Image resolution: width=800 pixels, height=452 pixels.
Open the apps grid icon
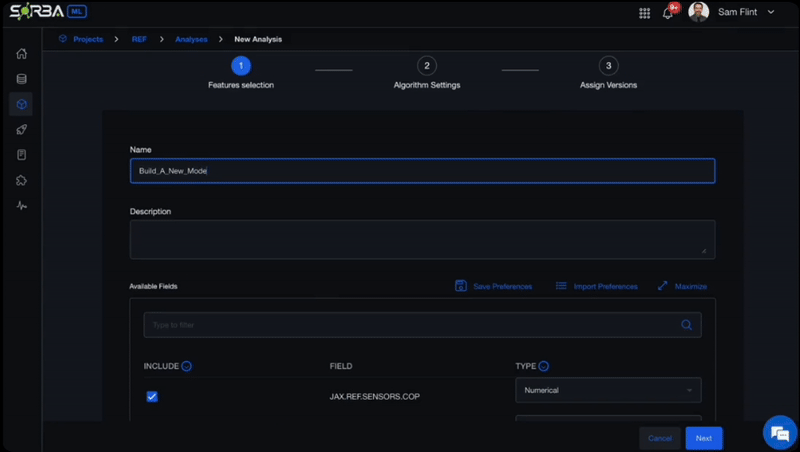[644, 13]
